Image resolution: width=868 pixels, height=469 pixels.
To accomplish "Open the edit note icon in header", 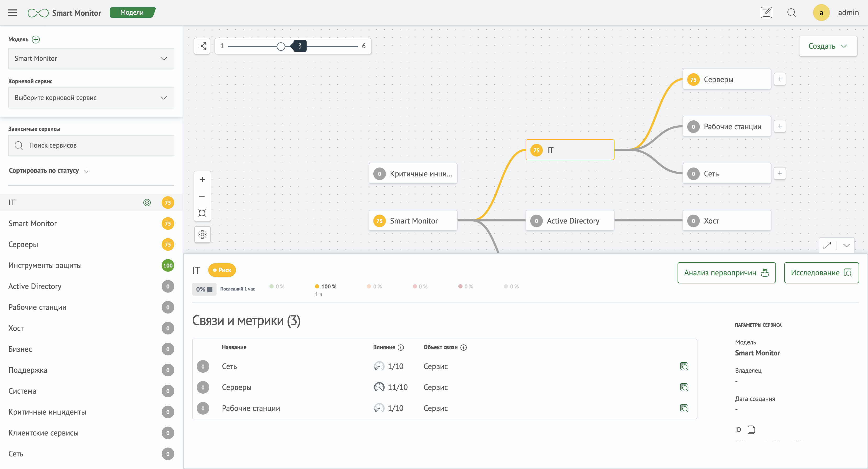I will pyautogui.click(x=766, y=13).
